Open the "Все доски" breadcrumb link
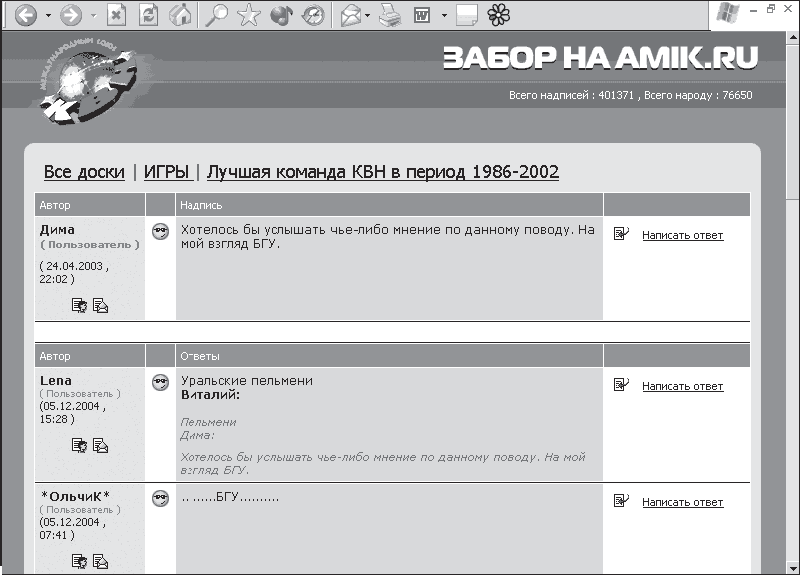Viewport: 800px width, 575px height. (84, 172)
